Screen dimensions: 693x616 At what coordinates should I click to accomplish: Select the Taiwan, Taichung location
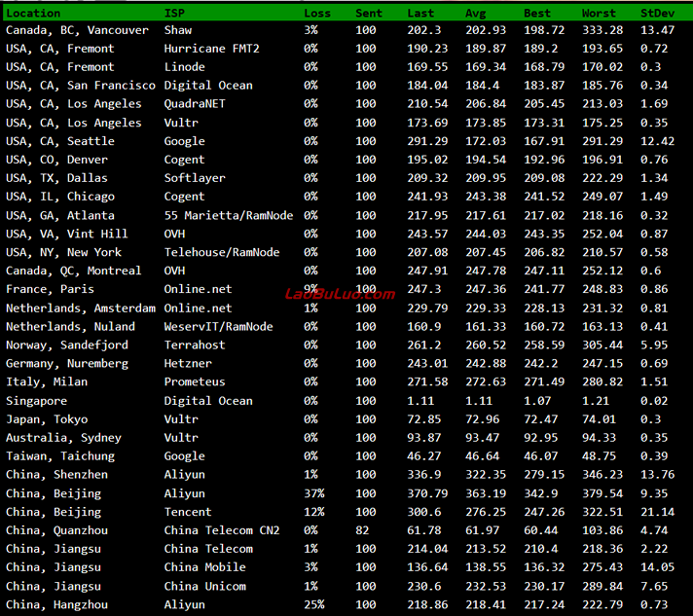click(60, 456)
